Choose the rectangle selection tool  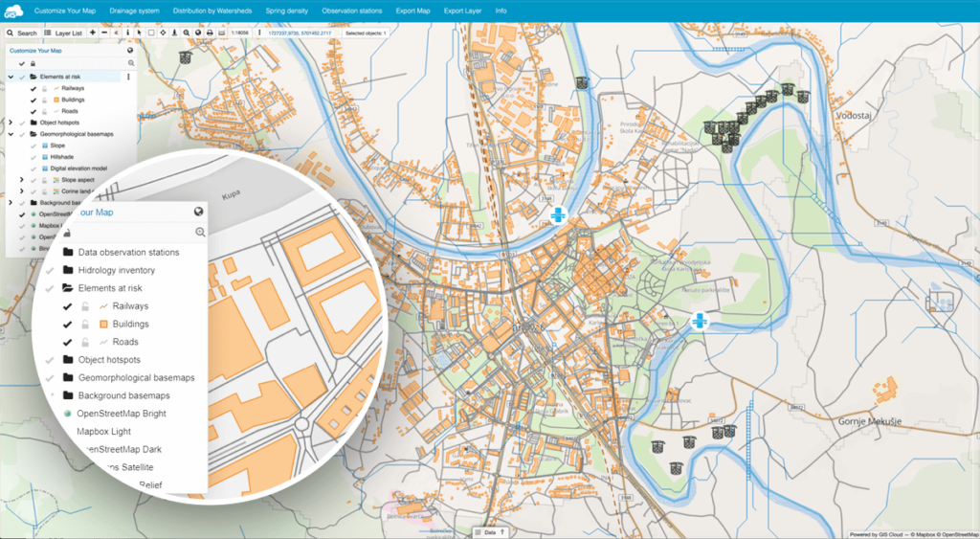150,33
